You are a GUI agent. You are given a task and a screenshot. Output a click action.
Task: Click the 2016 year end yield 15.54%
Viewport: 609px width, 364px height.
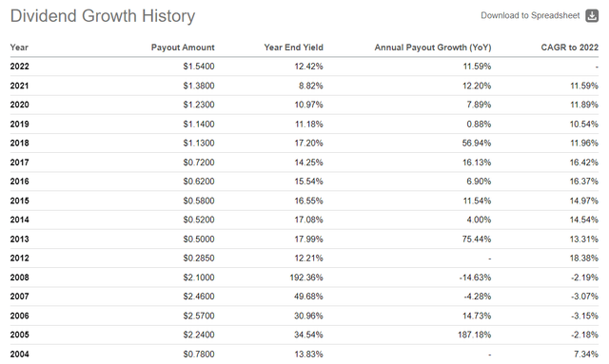tap(308, 182)
